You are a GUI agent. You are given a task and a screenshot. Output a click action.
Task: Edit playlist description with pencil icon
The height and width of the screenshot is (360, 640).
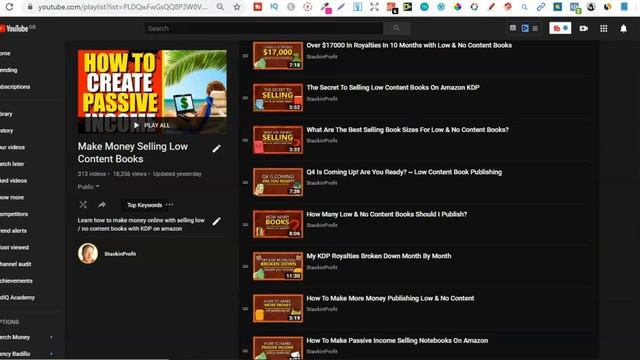coord(216,221)
